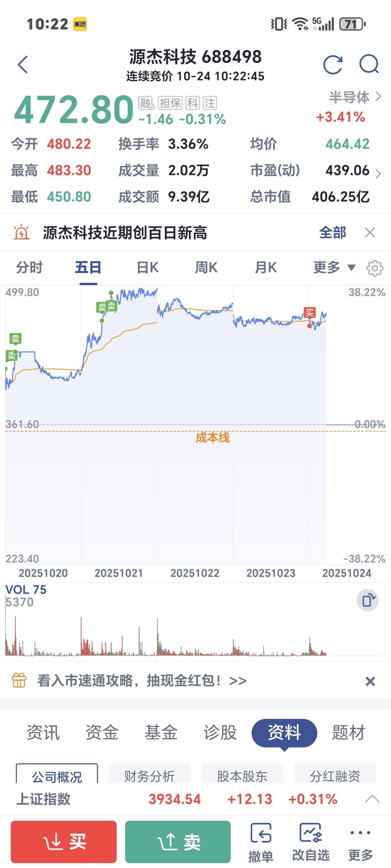The height and width of the screenshot is (868, 391).
Task: Expand the 上证指数 index bar
Action: pos(372,799)
